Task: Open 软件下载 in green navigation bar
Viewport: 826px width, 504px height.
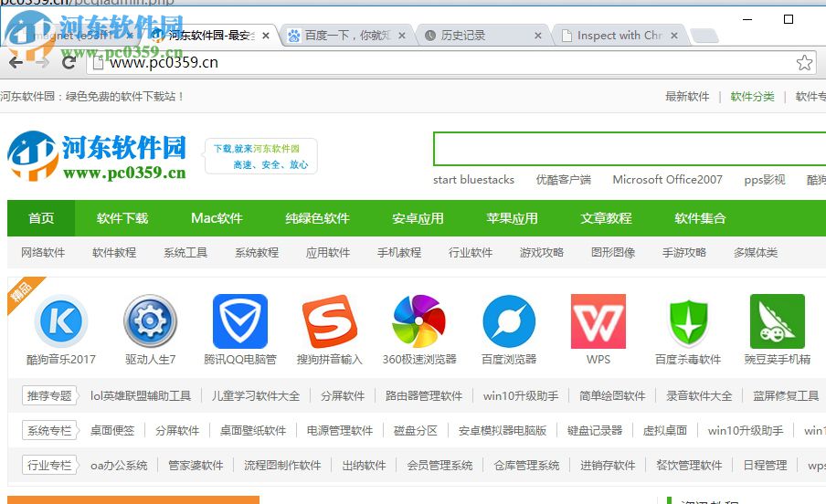Action: point(122,218)
